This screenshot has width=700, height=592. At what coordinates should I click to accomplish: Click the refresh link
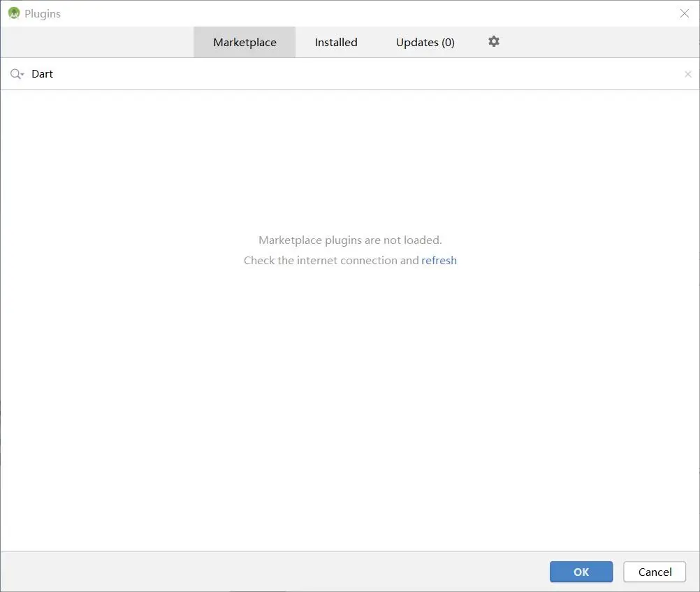pos(439,260)
